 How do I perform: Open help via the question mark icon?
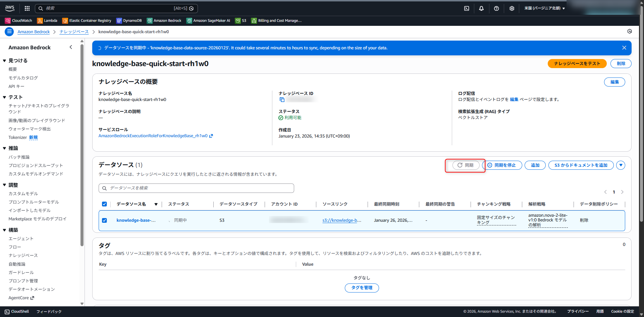coord(496,8)
